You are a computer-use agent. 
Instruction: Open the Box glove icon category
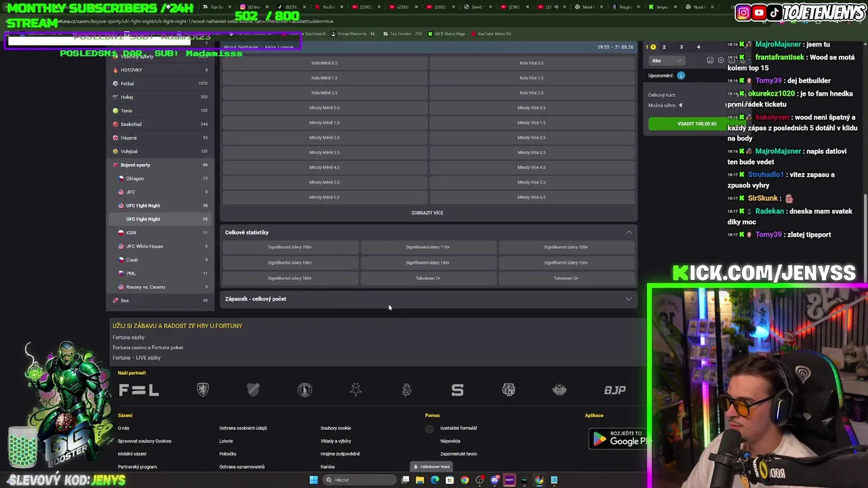pos(115,300)
